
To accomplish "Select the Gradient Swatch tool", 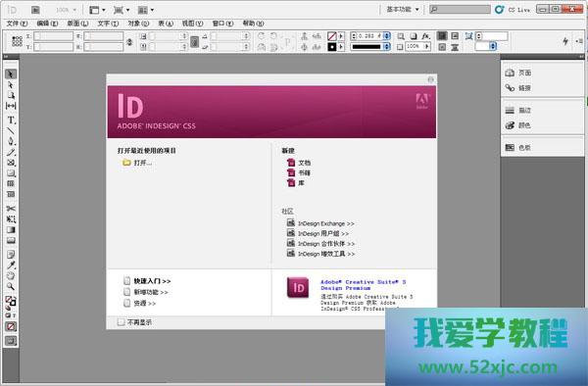I will pos(11,229).
